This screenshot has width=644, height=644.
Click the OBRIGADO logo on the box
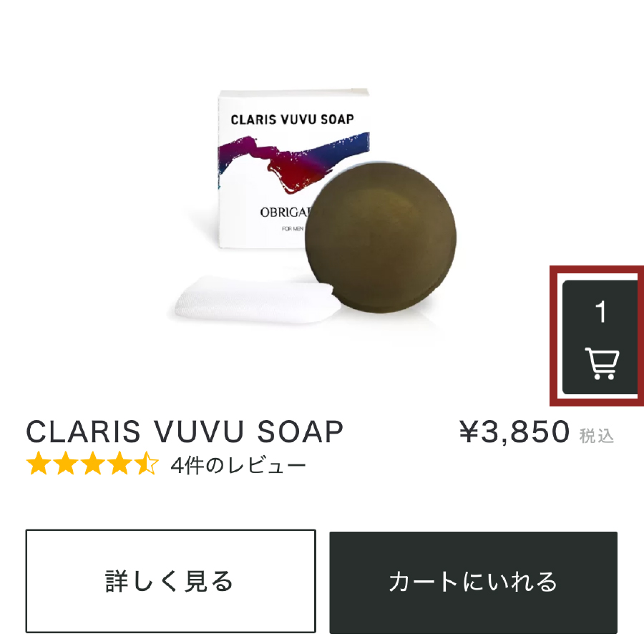pyautogui.click(x=284, y=212)
